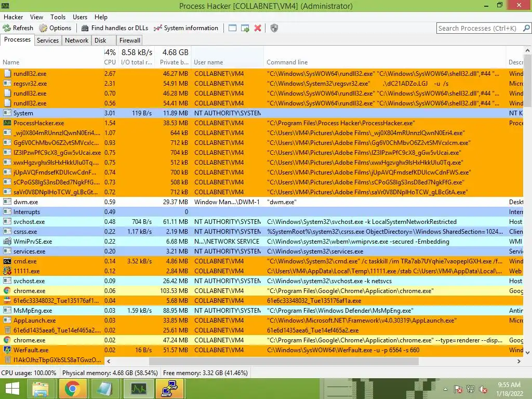Open the Hacker menu
Viewport: 532px width, 399px height.
click(x=13, y=17)
